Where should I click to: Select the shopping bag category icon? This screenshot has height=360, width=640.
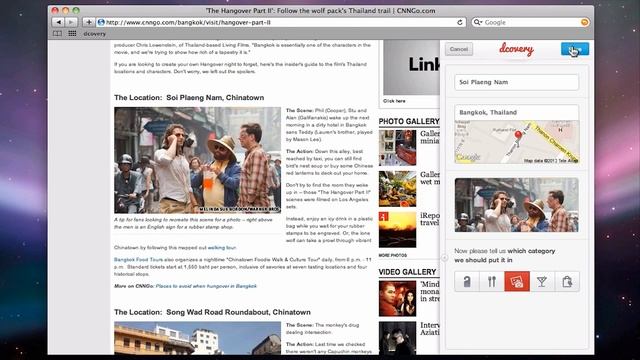tap(567, 281)
